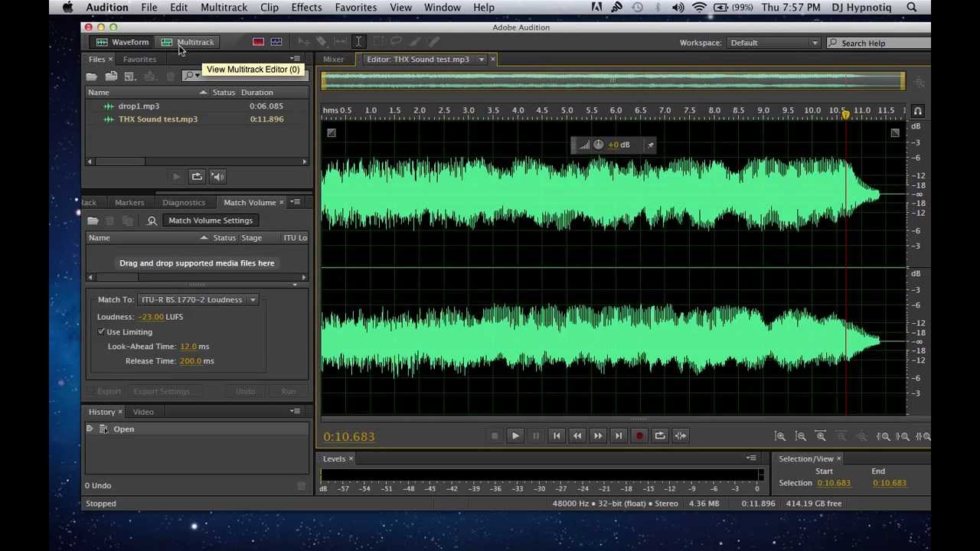This screenshot has height=551, width=980.
Task: Click the Rewind button
Action: point(577,436)
